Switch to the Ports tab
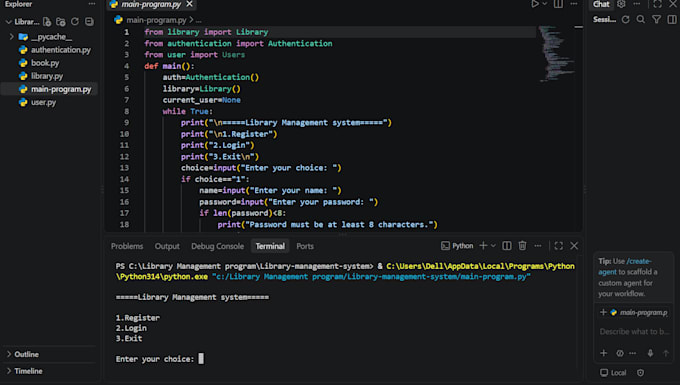 [305, 246]
